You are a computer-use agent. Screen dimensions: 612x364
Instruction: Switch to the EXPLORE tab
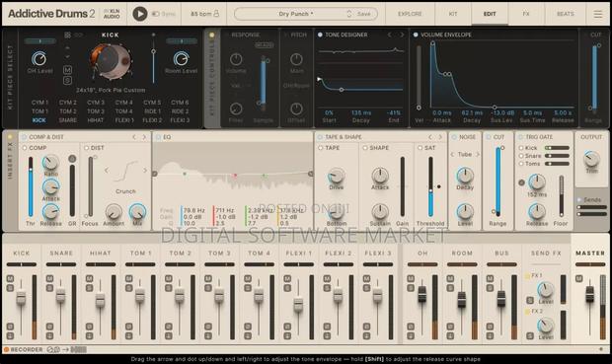coord(410,14)
